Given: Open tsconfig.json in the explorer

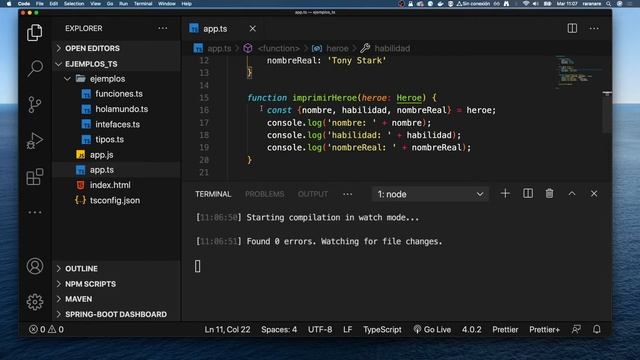Looking at the screenshot, I should [x=116, y=200].
